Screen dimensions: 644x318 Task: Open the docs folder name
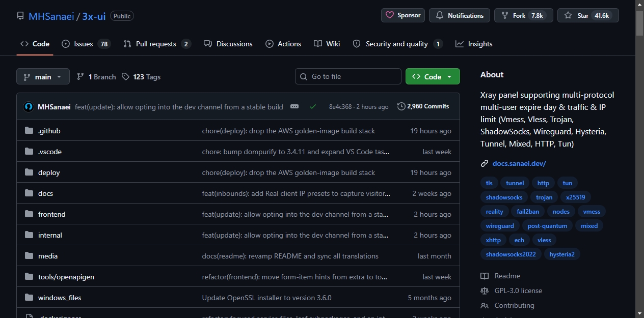coord(45,193)
